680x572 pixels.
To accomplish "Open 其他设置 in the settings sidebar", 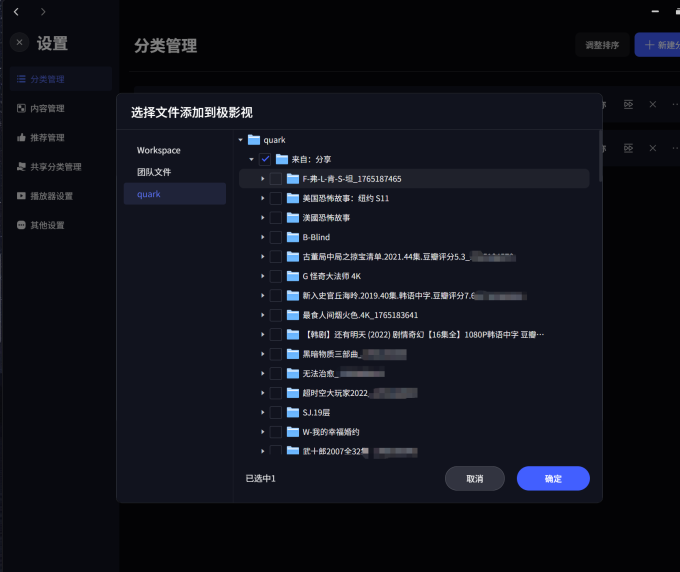I will 61,225.
